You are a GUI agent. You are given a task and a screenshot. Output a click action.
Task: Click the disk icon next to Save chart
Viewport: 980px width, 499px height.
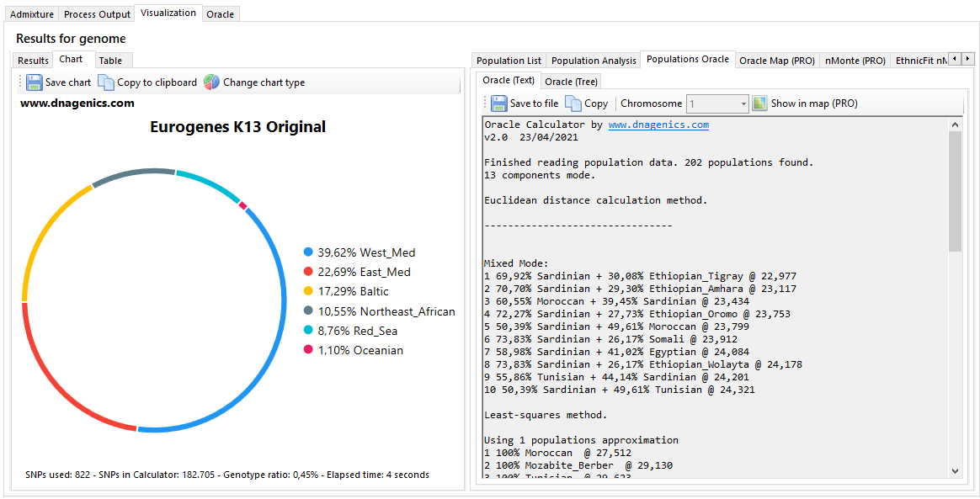[34, 82]
